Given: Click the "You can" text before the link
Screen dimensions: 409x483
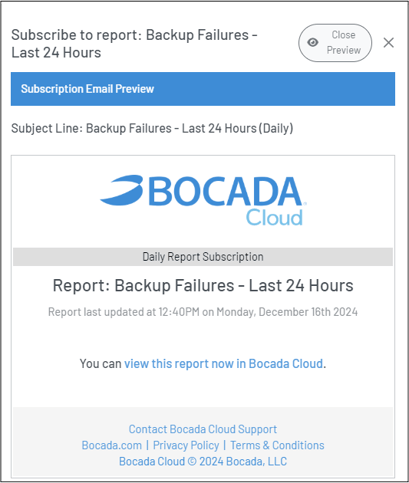Looking at the screenshot, I should click(100, 364).
